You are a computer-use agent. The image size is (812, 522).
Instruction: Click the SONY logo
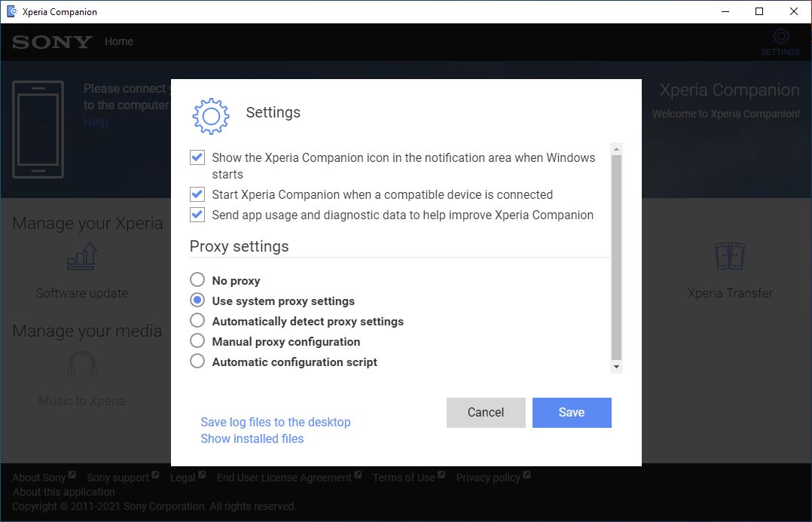pos(52,42)
